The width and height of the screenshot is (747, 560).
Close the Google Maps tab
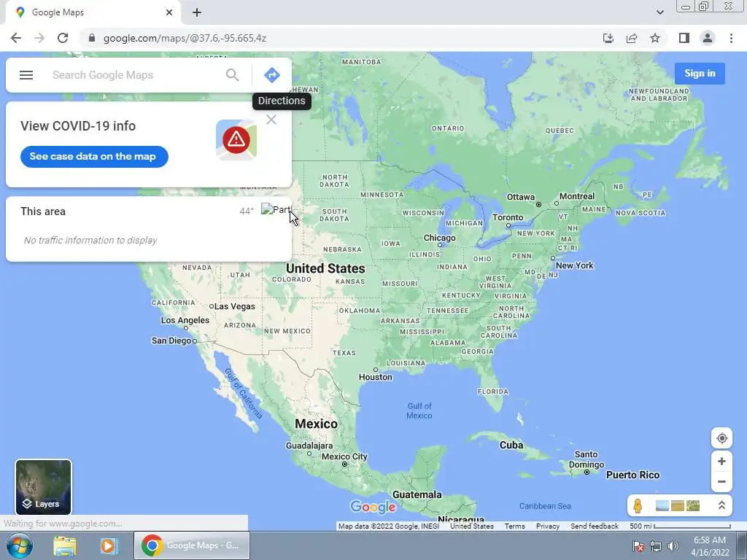click(169, 13)
